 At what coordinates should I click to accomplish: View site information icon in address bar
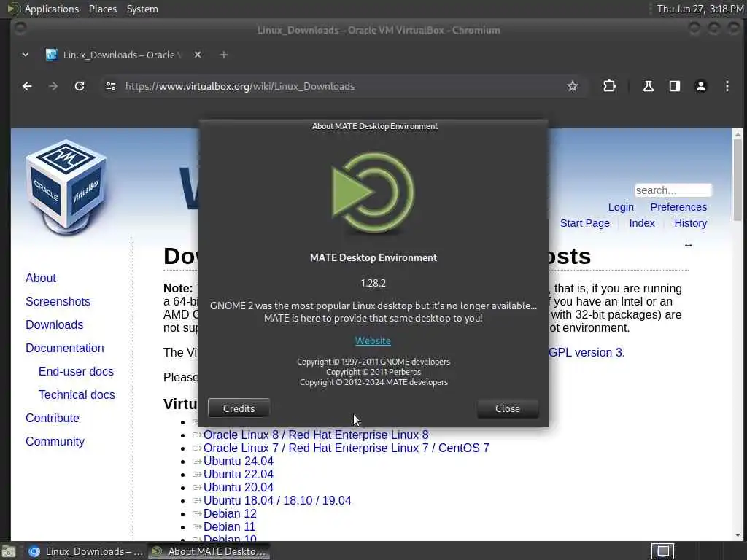click(111, 86)
